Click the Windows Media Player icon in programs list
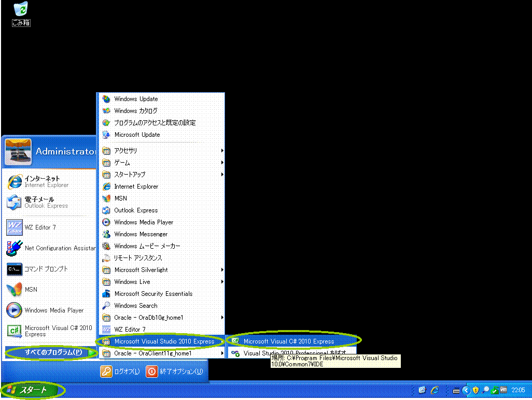The width and height of the screenshot is (532, 400). click(x=106, y=222)
